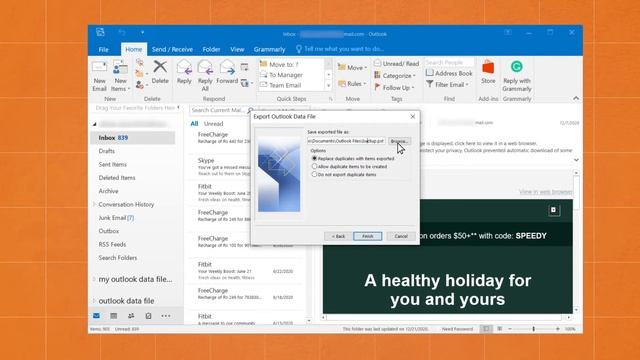Switch to Normal view in status bar

pyautogui.click(x=486, y=329)
